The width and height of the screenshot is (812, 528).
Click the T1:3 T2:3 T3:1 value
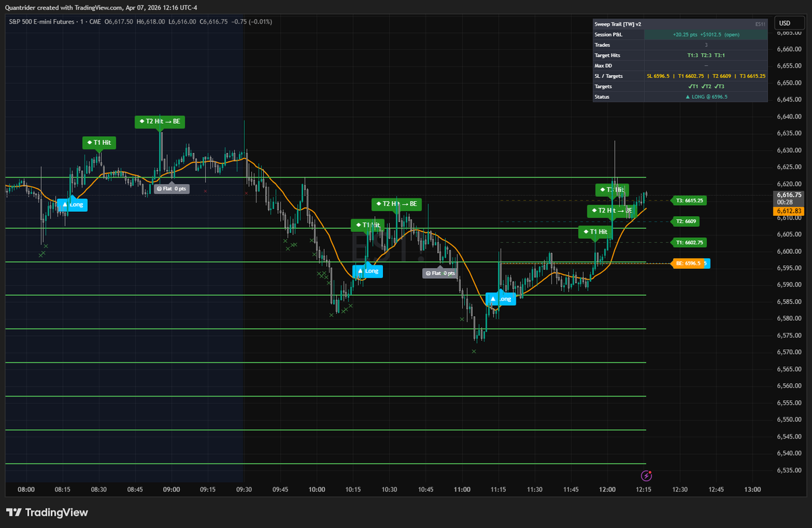click(x=706, y=55)
